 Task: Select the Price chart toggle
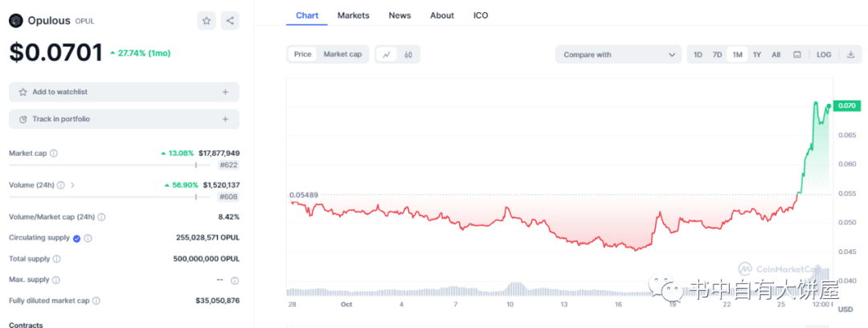click(302, 55)
